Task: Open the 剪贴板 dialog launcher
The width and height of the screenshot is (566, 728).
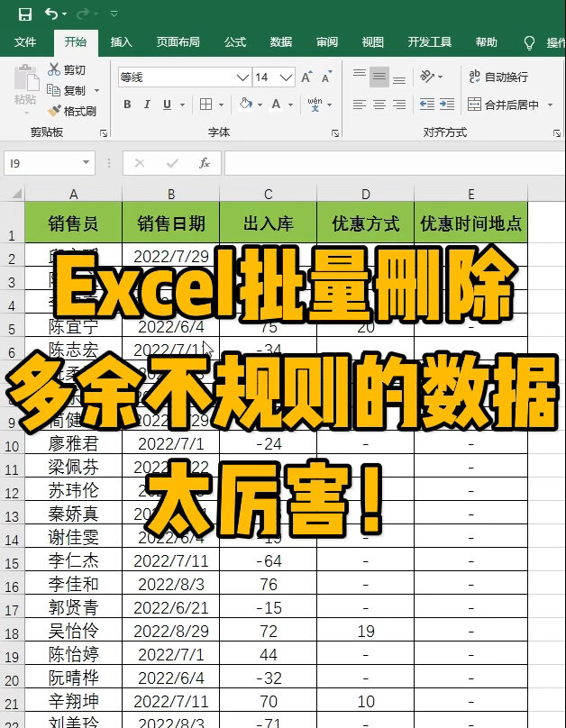Action: [x=104, y=133]
